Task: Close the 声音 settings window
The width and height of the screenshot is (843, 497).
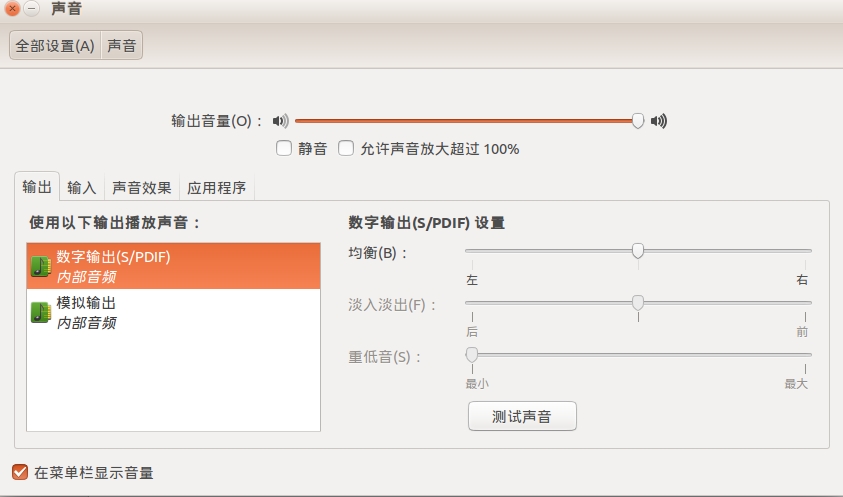Action: click(x=12, y=9)
